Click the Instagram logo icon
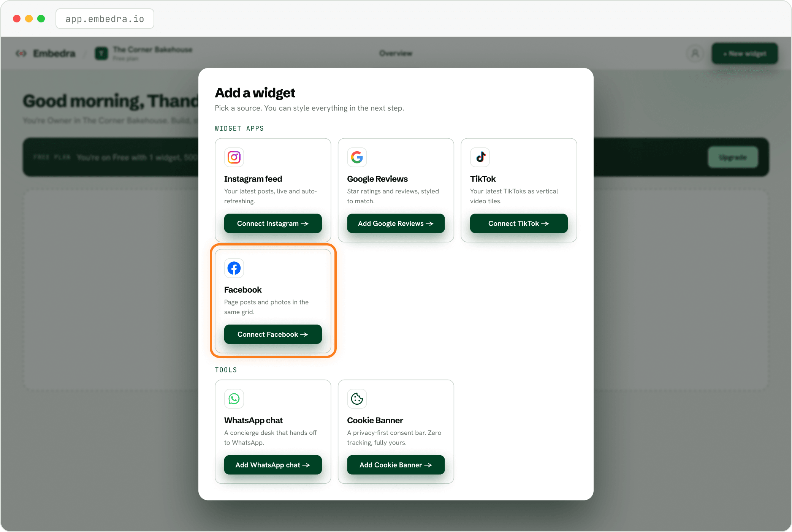The width and height of the screenshot is (792, 532). point(234,157)
